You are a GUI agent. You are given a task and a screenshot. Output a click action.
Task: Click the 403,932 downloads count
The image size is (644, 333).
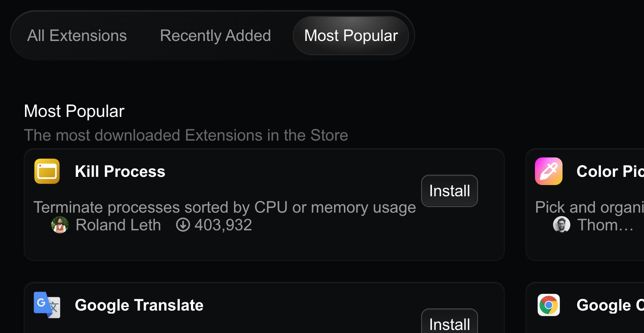click(x=223, y=225)
